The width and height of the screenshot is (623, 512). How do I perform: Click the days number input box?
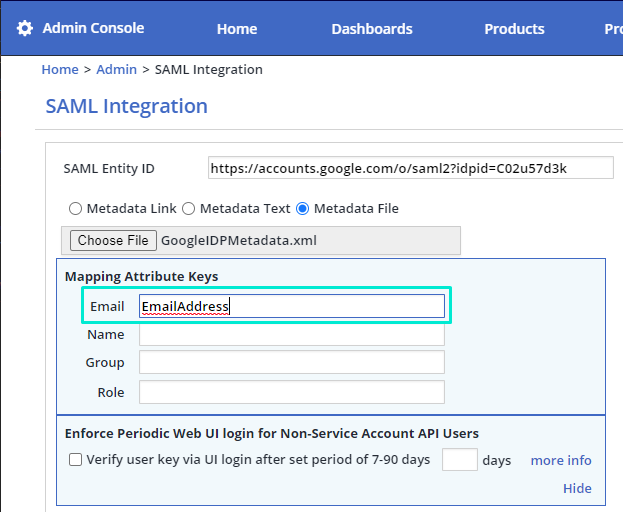[x=459, y=460]
